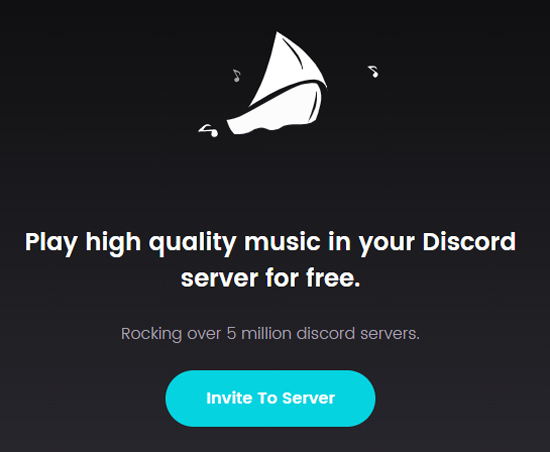Image resolution: width=550 pixels, height=452 pixels.
Task: Click the word "free." in the headline
Action: point(333,277)
